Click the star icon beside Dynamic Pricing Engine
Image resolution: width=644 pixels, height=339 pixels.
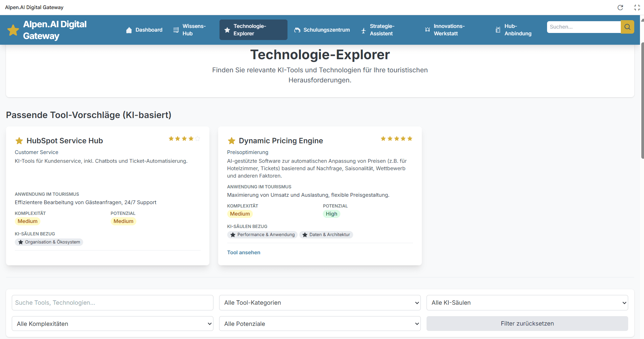232,141
